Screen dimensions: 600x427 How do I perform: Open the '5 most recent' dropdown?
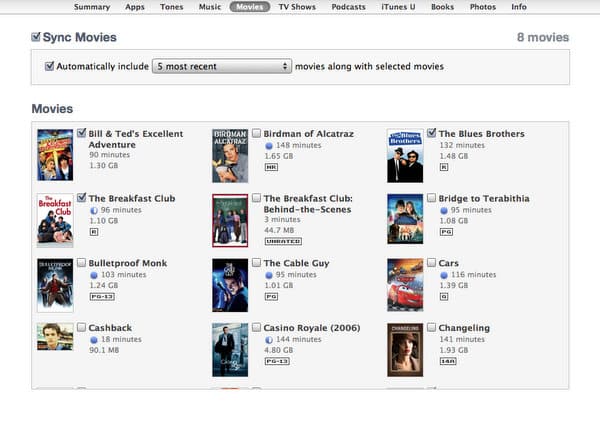(x=222, y=66)
